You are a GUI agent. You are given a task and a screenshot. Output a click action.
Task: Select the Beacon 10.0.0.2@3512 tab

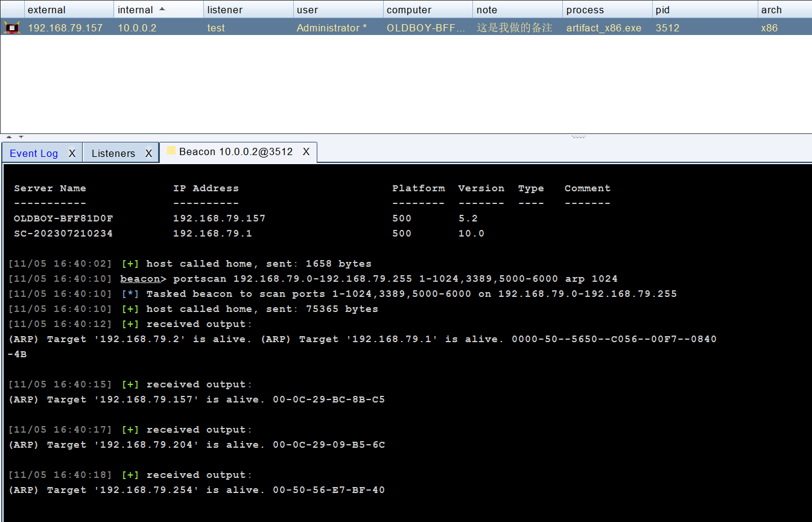(x=236, y=151)
